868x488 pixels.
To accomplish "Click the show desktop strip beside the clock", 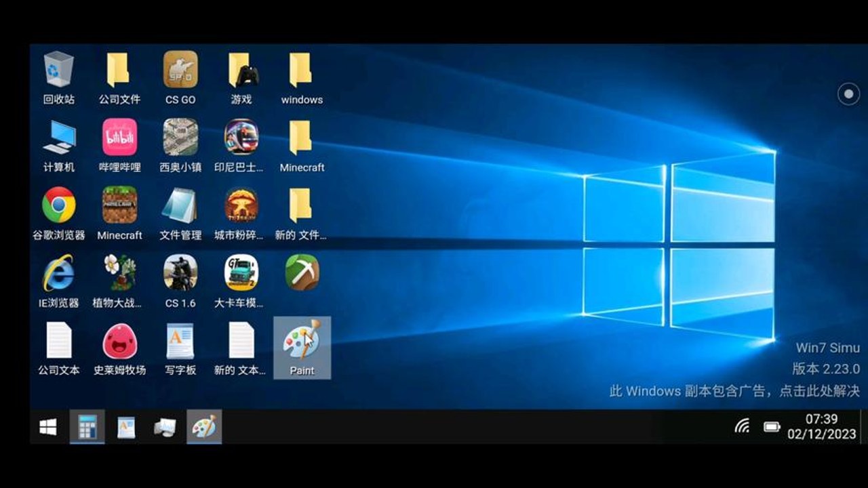I will (863, 427).
